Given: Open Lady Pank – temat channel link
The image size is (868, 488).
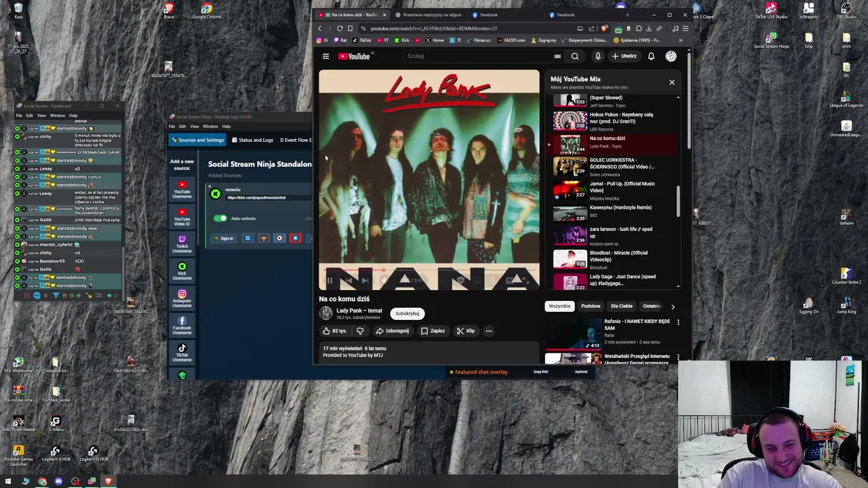Looking at the screenshot, I should (359, 310).
